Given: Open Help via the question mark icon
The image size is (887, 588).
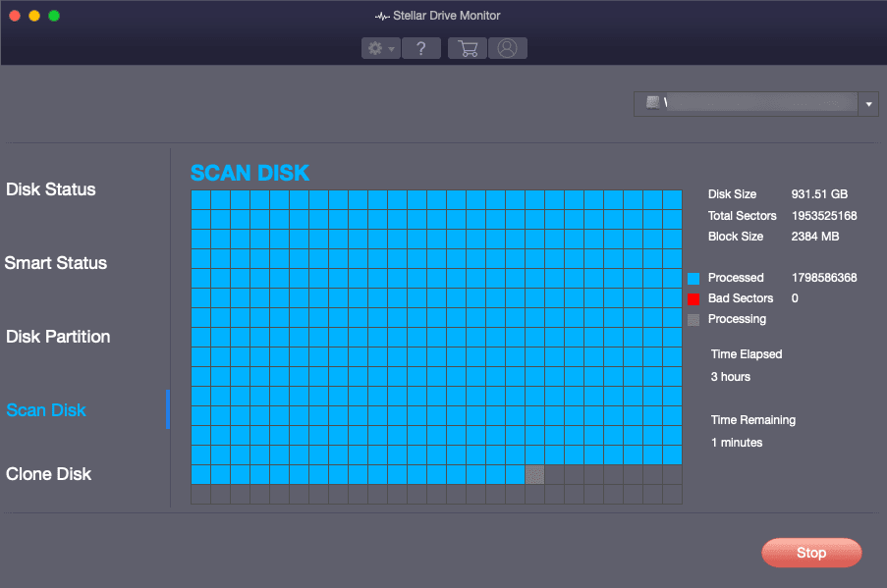Looking at the screenshot, I should pyautogui.click(x=420, y=47).
